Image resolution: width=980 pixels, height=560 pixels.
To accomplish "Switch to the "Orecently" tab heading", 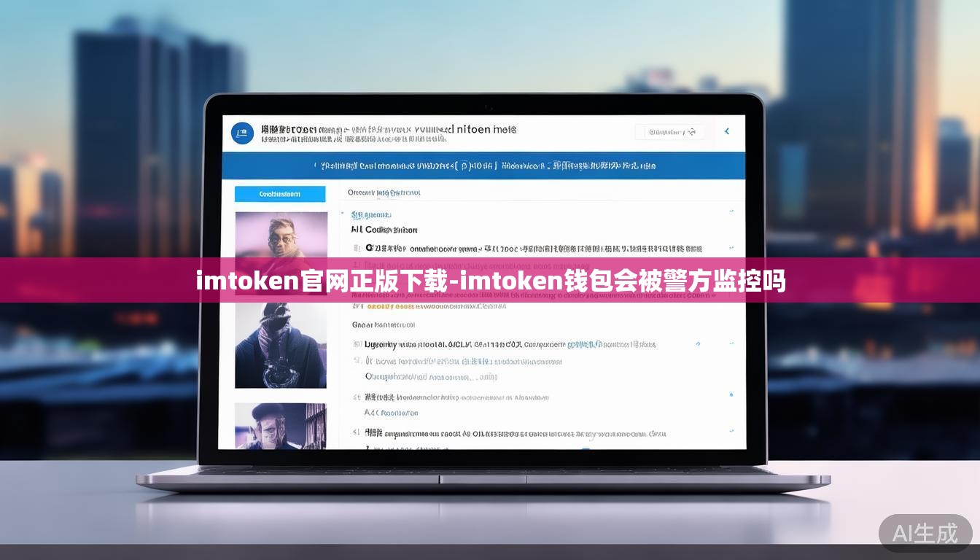I will coord(384,192).
